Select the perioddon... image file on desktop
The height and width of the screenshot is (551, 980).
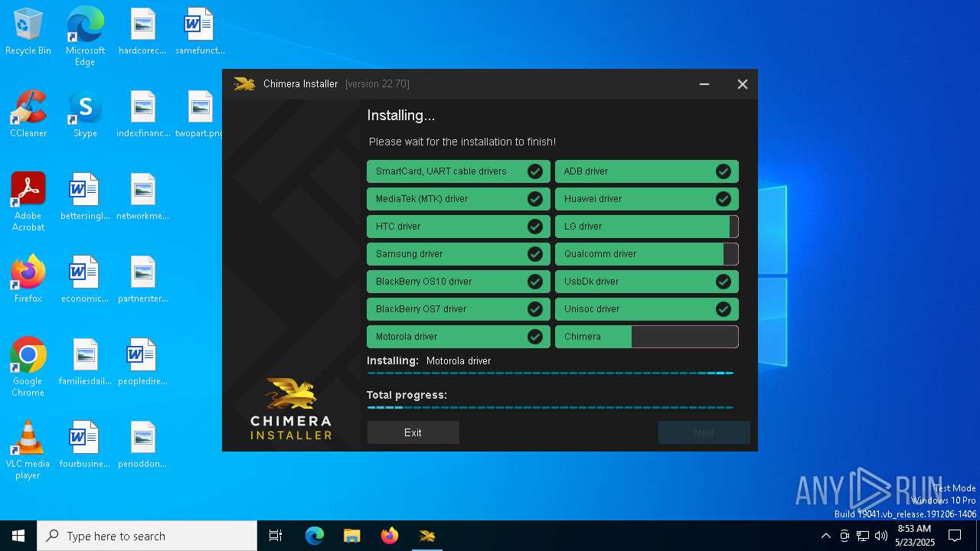click(x=142, y=445)
